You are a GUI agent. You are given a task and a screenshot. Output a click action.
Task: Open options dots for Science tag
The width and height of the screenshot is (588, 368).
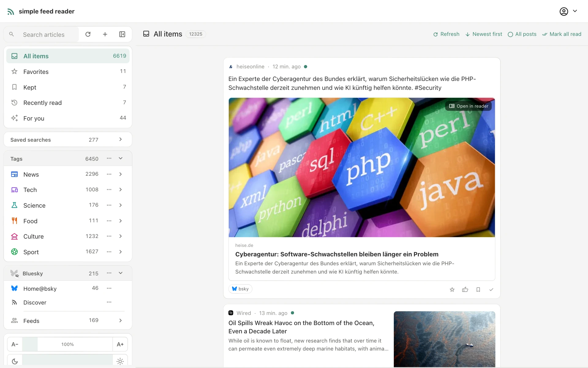(x=109, y=205)
